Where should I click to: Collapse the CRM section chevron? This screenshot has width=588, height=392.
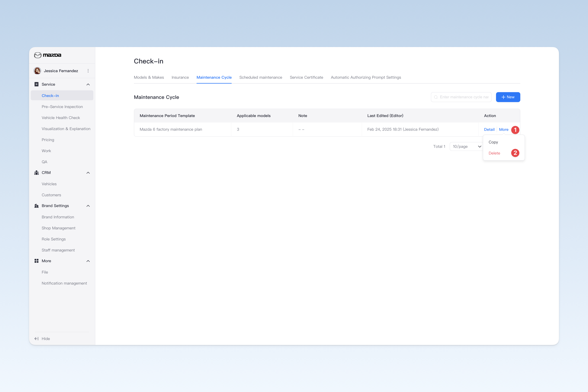click(88, 173)
